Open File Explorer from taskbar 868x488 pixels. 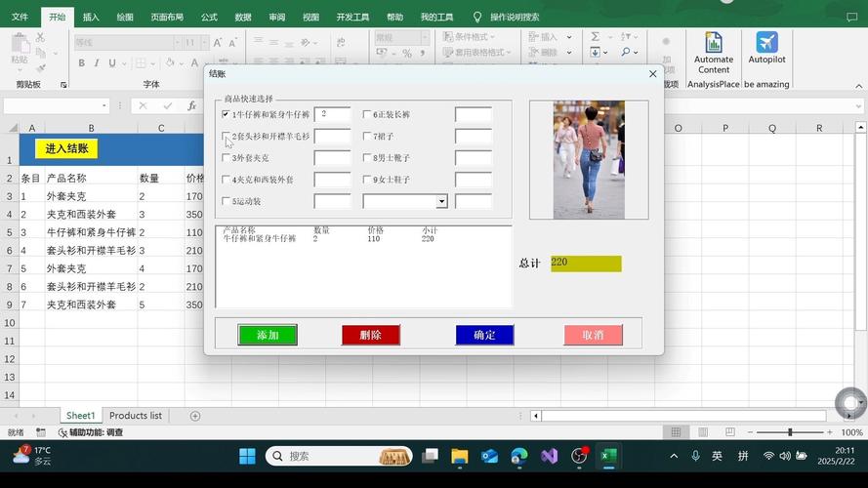coord(460,456)
